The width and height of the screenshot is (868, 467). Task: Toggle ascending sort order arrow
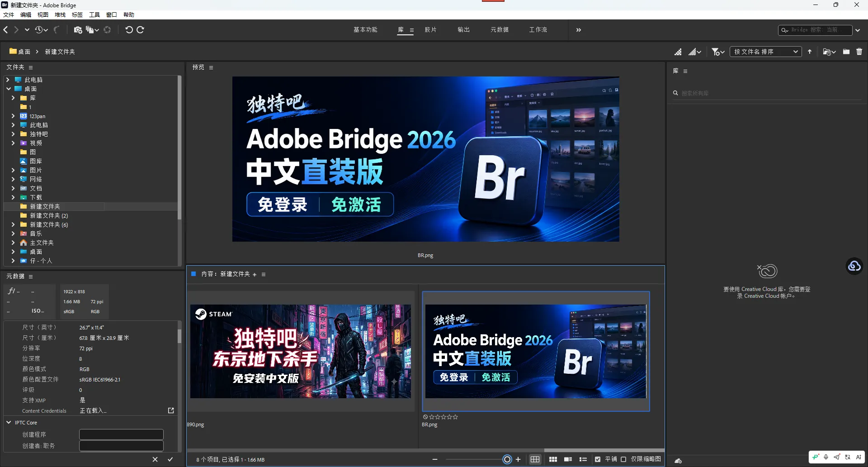pos(810,52)
